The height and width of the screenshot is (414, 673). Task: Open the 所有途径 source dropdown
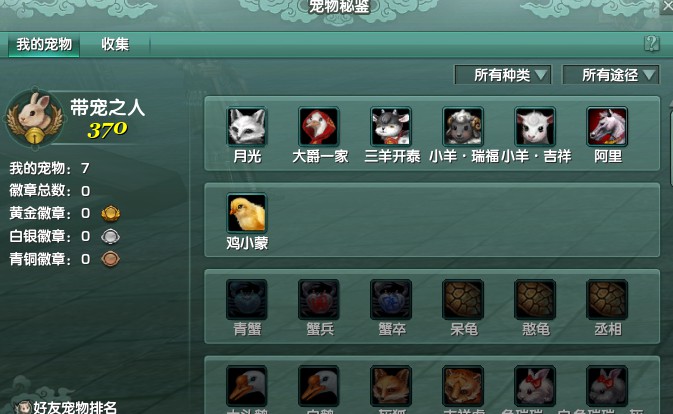coord(611,75)
